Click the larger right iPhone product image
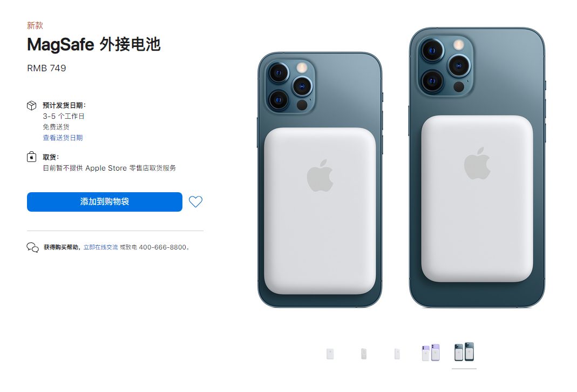577x392 pixels. tap(477, 167)
